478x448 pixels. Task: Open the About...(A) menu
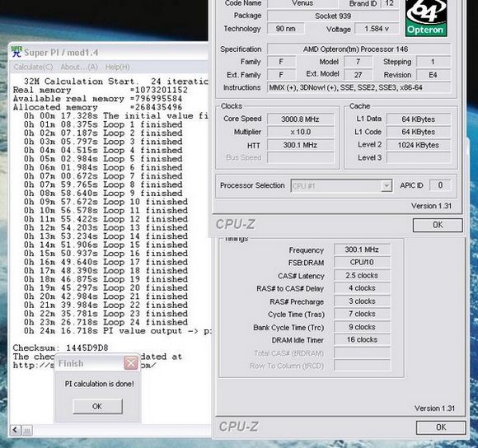click(79, 67)
